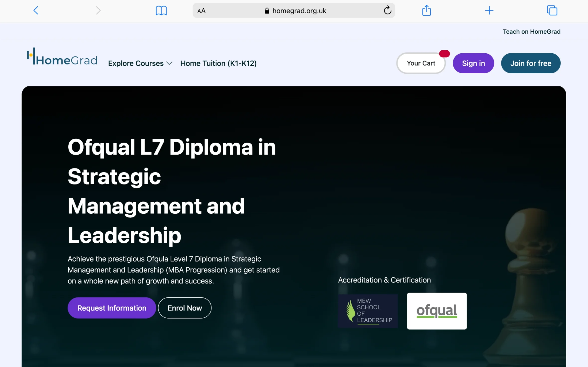This screenshot has width=588, height=367.
Task: Select Teach on HomeGrad
Action: [531, 31]
